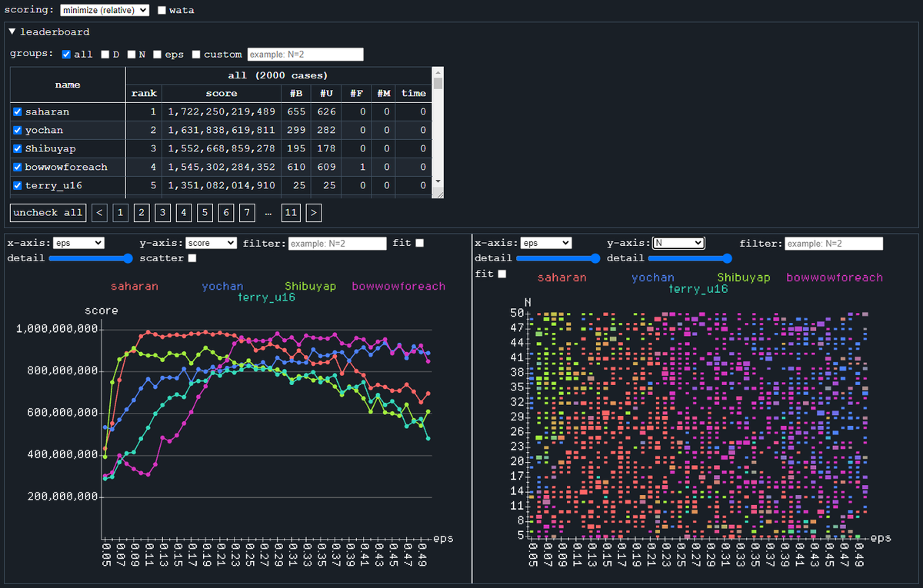Sort leaderboard by #F column

point(357,93)
